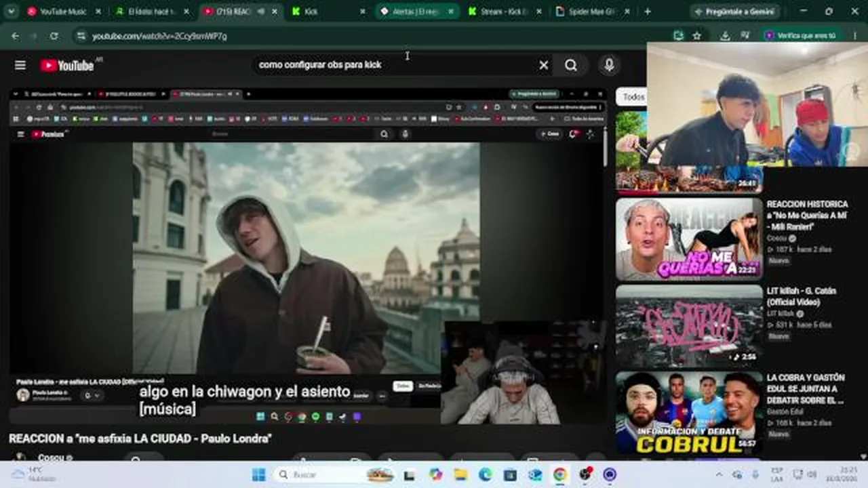
Task: Show hidden system tray icons
Action: pos(719,474)
